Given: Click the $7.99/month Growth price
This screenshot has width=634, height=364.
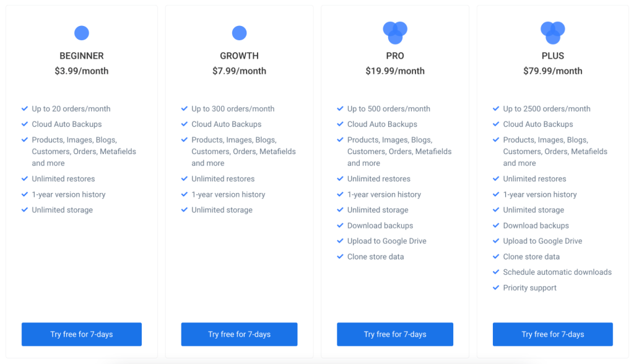Looking at the screenshot, I should pyautogui.click(x=240, y=71).
